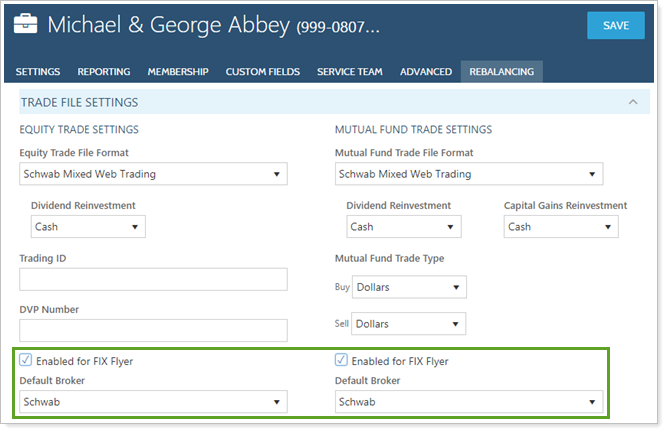This screenshot has height=433, width=667.
Task: Expand equity Dividend Reinvestment dropdown
Action: click(x=88, y=227)
